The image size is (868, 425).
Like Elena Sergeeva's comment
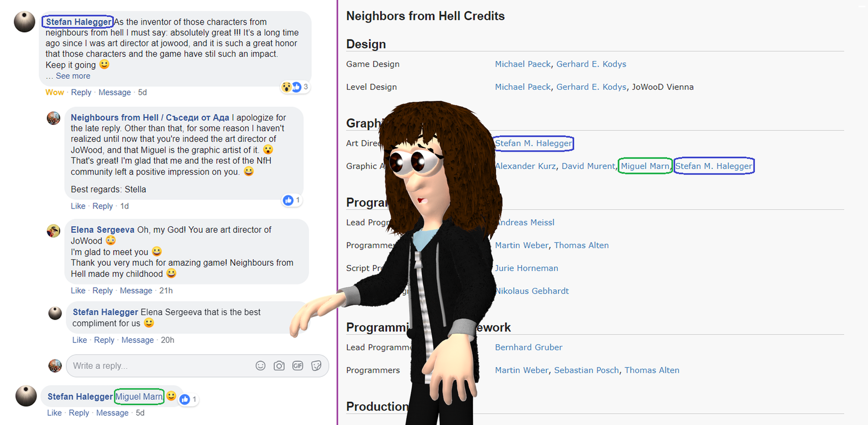click(x=78, y=291)
